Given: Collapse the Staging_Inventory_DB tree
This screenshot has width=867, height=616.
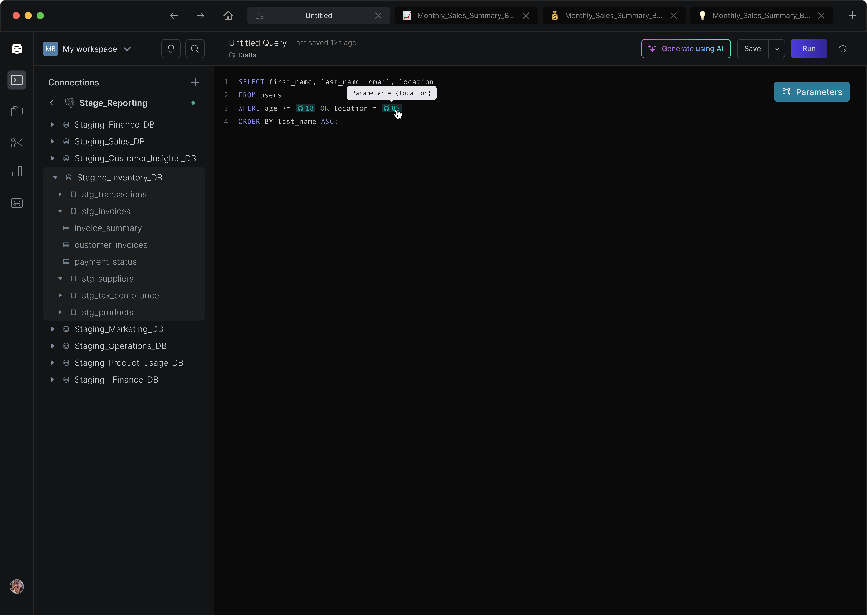Looking at the screenshot, I should point(55,177).
